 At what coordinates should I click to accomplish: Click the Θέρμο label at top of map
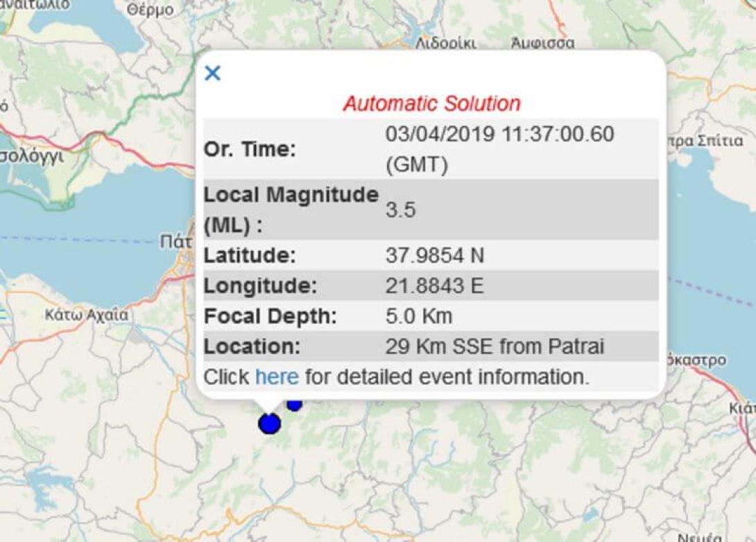[151, 10]
